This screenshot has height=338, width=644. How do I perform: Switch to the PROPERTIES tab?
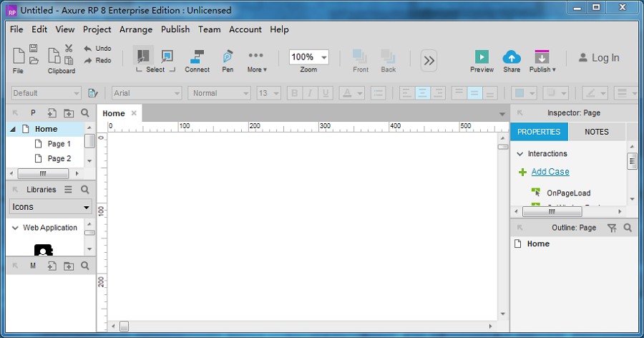point(539,132)
